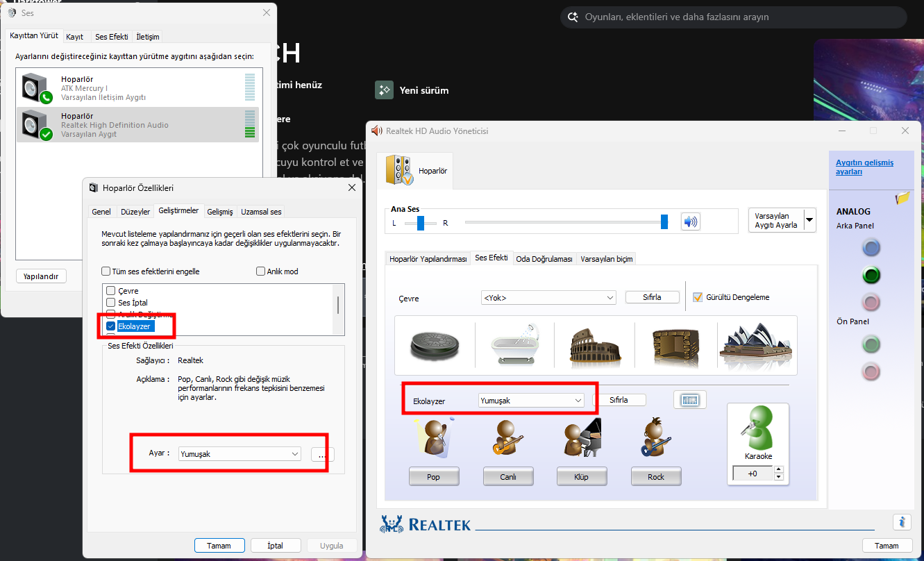Enable the Çevre effect checkbox
The width and height of the screenshot is (924, 561).
coord(110,291)
